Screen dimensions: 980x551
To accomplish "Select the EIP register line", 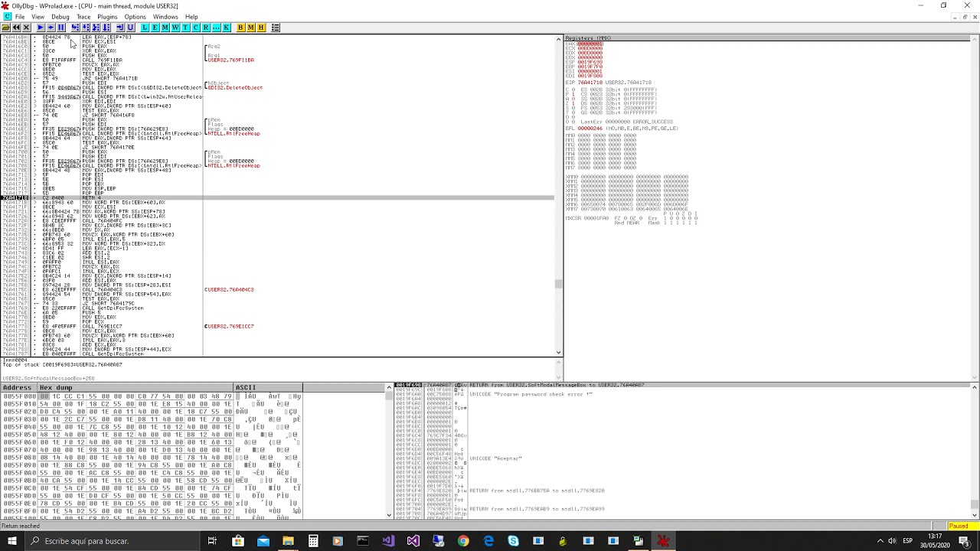I will point(609,83).
